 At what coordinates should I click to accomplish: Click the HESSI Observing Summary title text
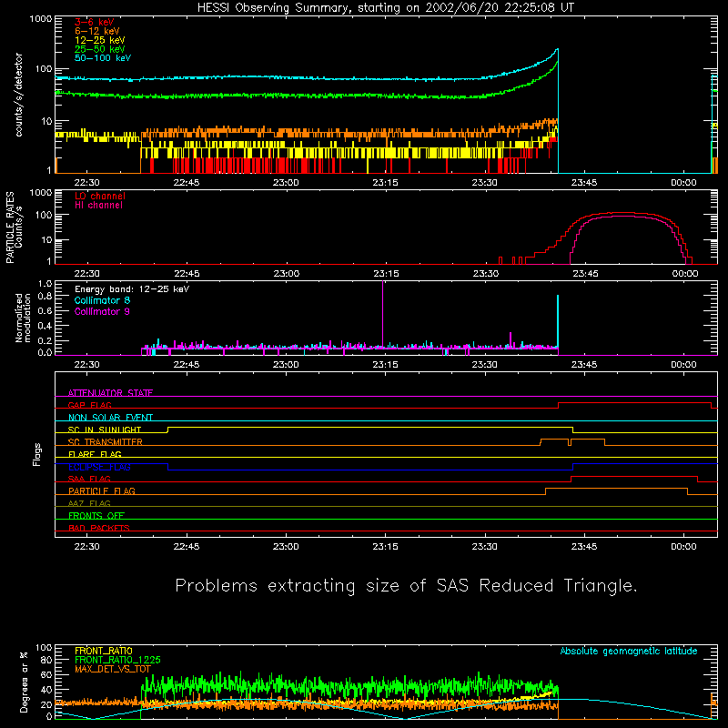tap(385, 8)
